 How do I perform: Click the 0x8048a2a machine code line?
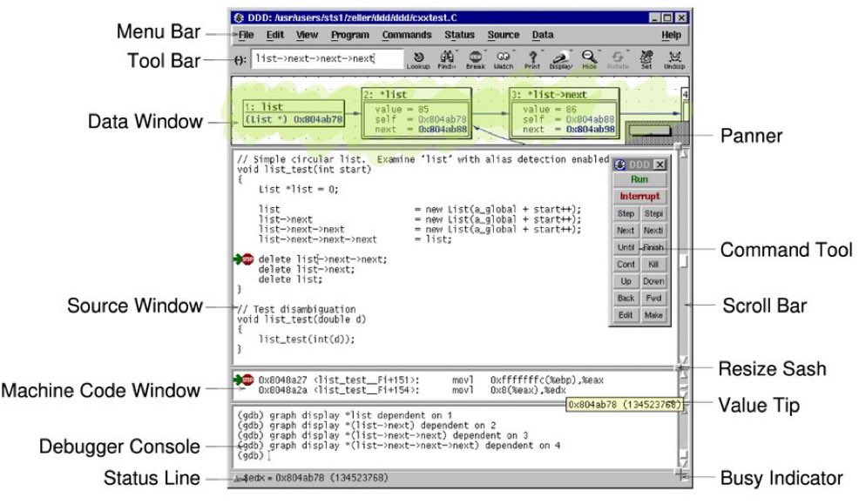413,390
